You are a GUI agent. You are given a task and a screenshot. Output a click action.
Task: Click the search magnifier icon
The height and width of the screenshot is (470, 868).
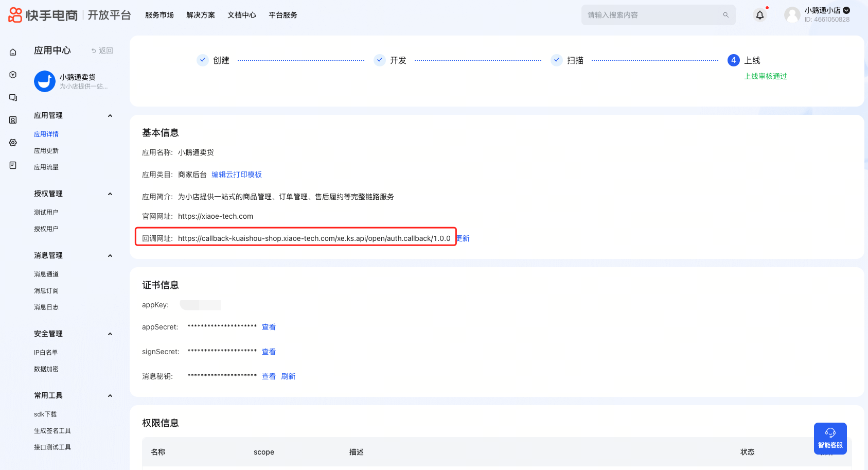point(725,15)
